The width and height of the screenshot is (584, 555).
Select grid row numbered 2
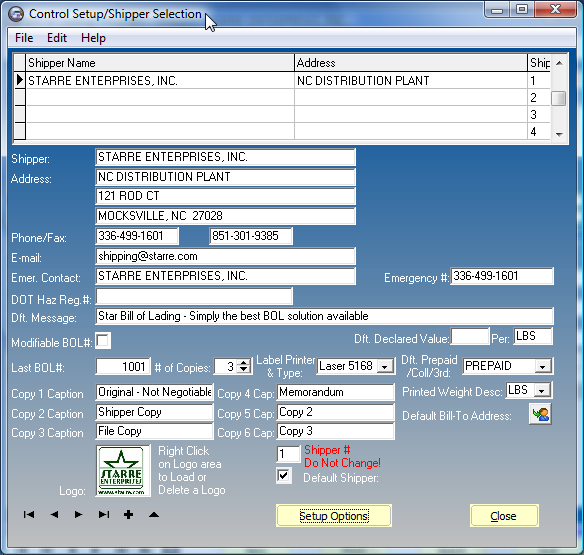pyautogui.click(x=282, y=98)
